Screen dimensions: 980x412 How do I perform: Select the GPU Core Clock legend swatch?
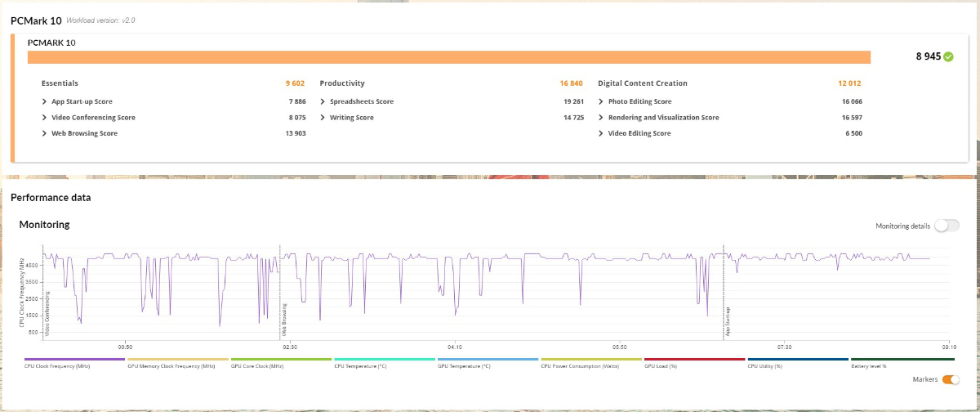click(x=282, y=359)
